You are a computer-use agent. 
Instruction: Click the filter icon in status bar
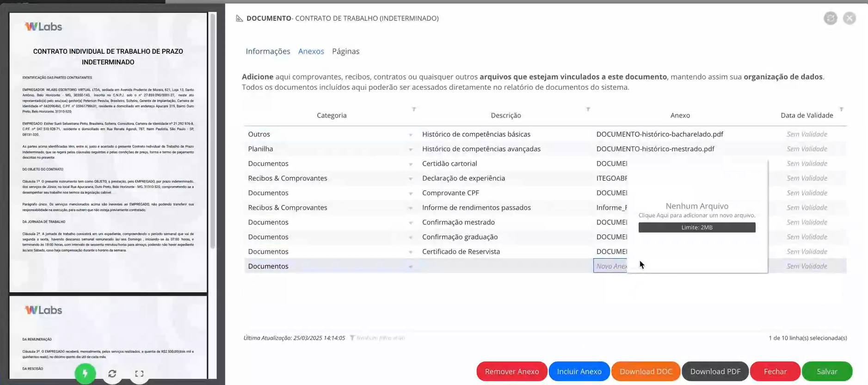pyautogui.click(x=352, y=338)
